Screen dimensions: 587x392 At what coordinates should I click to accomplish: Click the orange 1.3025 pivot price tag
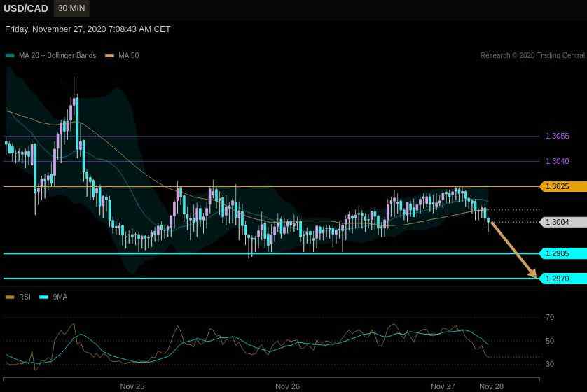tap(563, 186)
